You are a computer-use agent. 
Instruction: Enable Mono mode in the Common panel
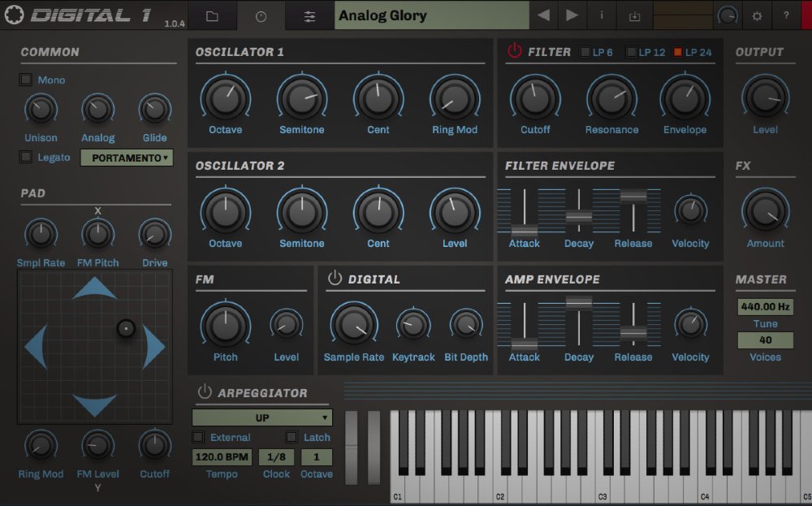pyautogui.click(x=24, y=80)
